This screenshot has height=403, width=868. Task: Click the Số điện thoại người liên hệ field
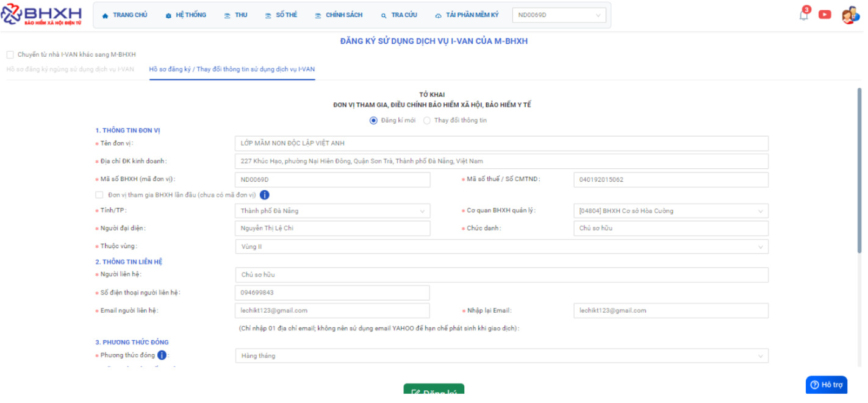point(332,293)
